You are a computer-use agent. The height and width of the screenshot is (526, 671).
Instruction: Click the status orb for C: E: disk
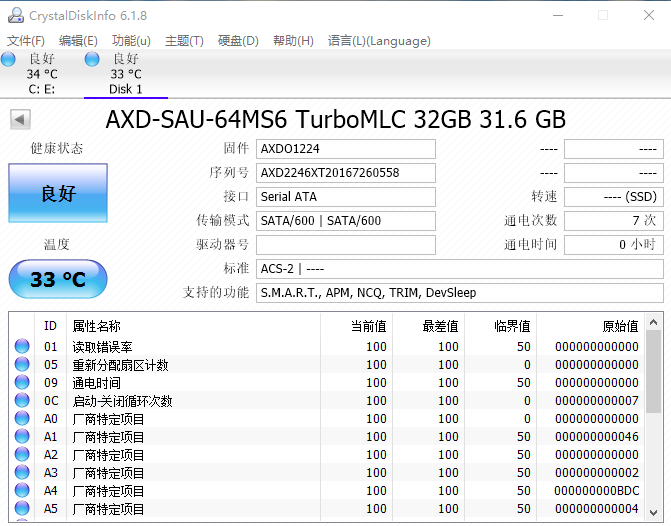[9, 59]
